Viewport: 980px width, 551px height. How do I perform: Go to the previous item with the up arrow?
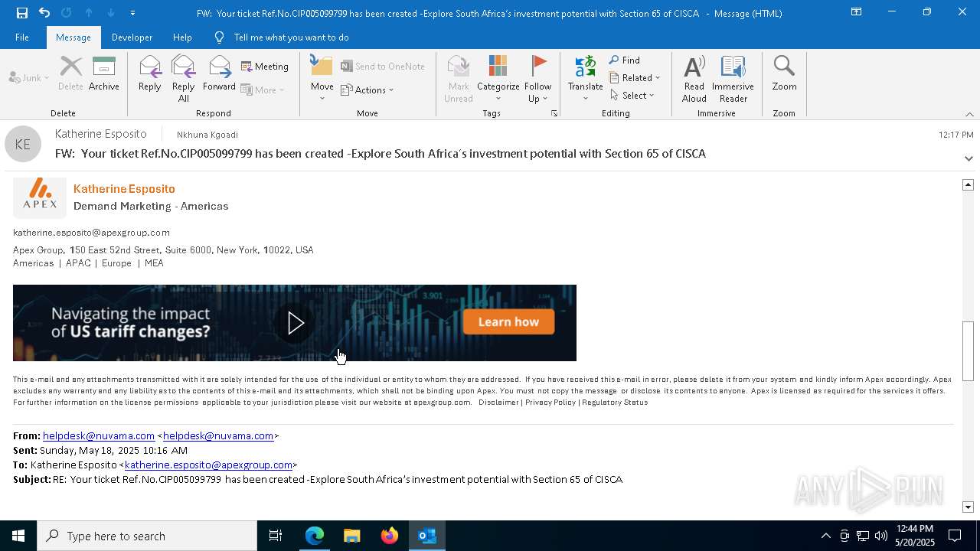[89, 12]
